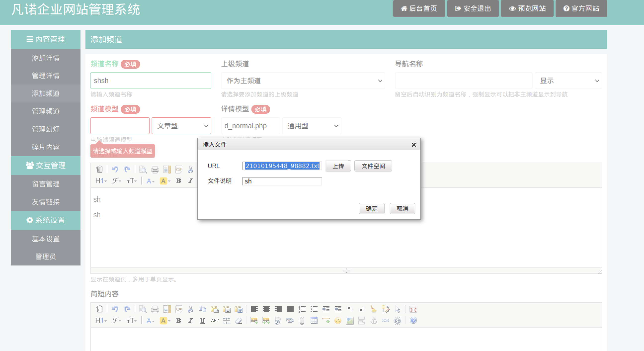Confirm with 确定 in 插入文件 dialog
This screenshot has height=351, width=644.
point(371,209)
